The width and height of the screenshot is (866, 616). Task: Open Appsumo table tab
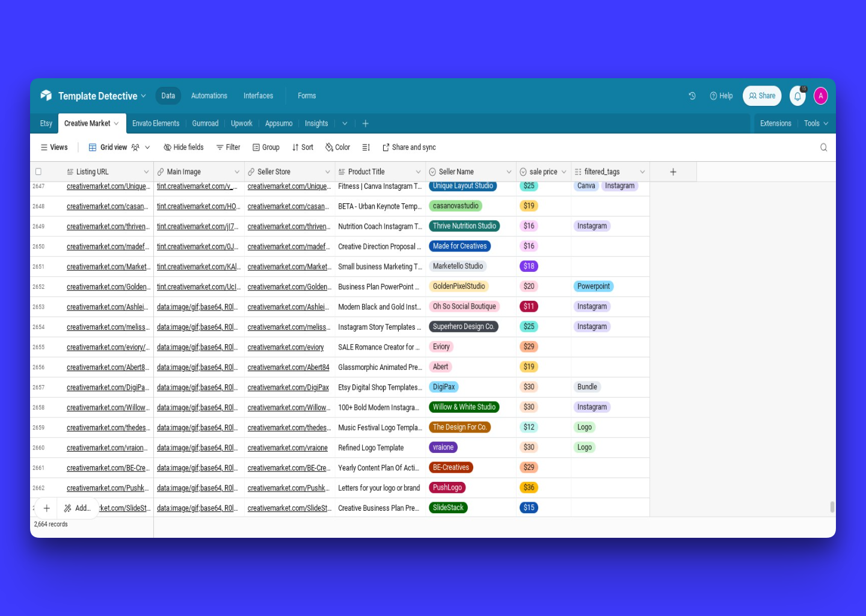(x=279, y=123)
